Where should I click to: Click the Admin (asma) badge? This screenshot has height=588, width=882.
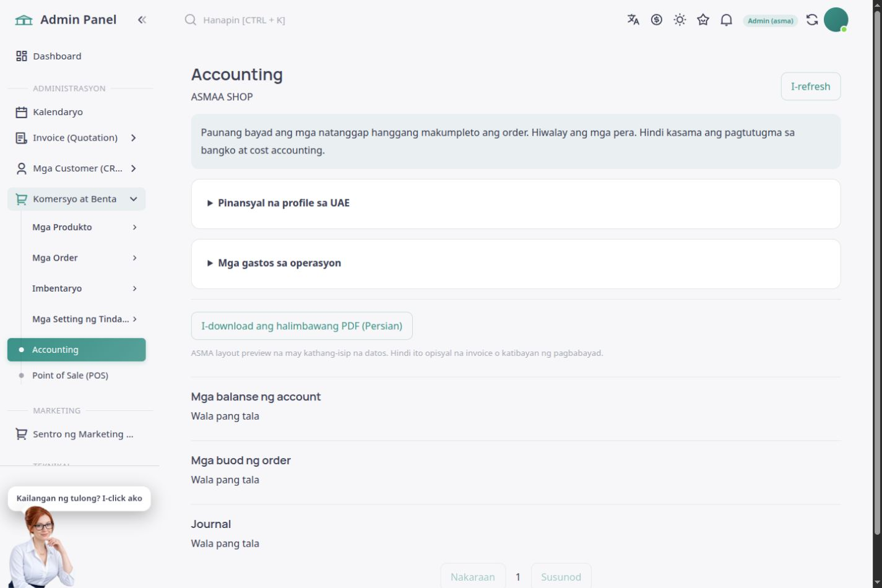[771, 20]
